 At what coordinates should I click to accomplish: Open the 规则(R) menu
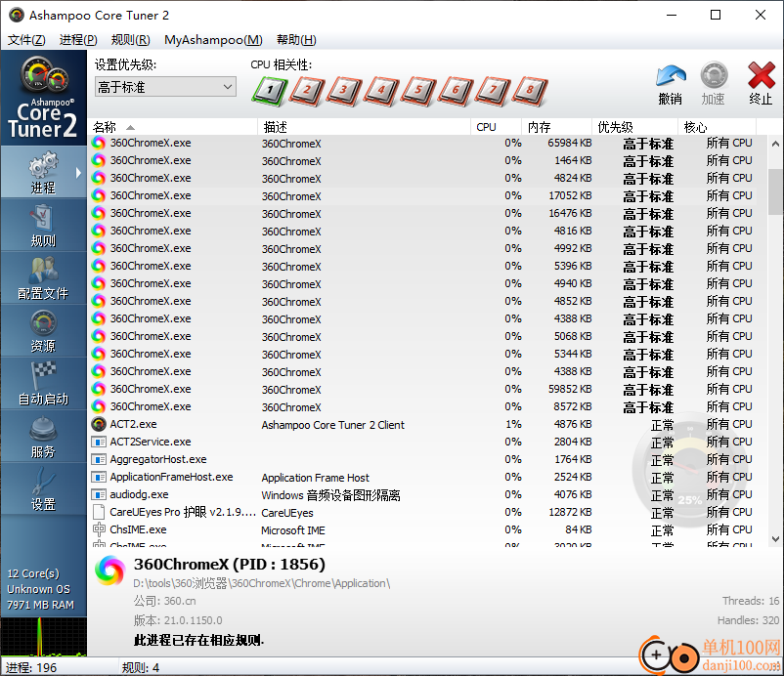pyautogui.click(x=130, y=40)
